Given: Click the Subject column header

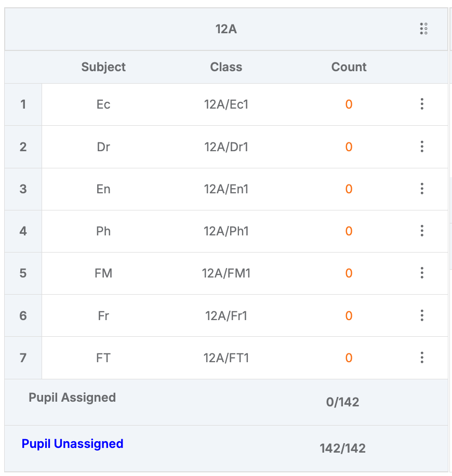Looking at the screenshot, I should (103, 67).
